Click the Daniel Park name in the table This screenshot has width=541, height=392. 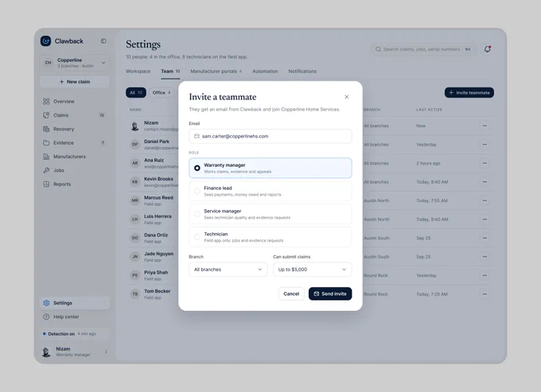click(x=157, y=142)
